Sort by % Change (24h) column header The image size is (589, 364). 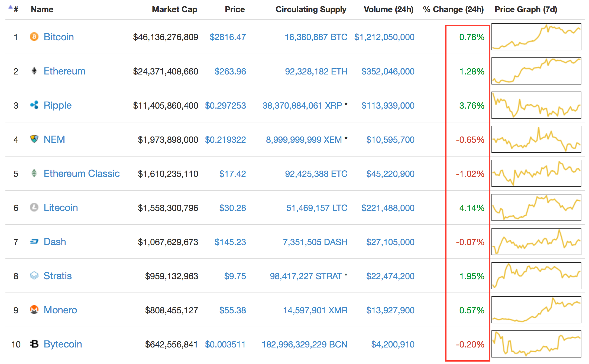453,9
